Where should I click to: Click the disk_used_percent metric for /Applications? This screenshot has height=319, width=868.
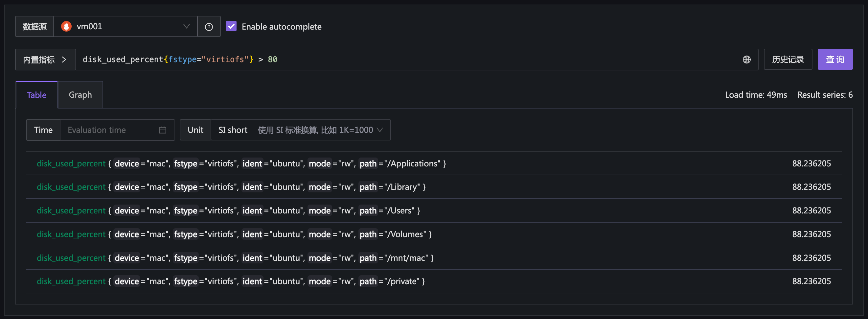pos(71,163)
